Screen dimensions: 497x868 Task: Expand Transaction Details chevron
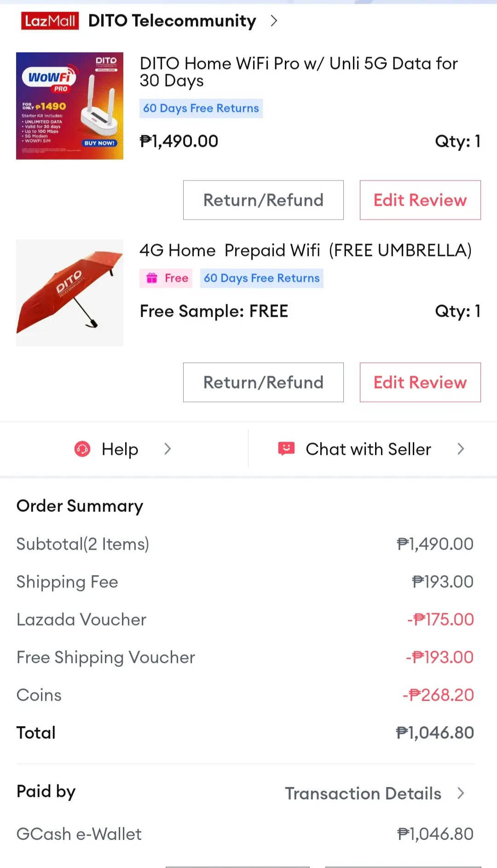coord(461,793)
